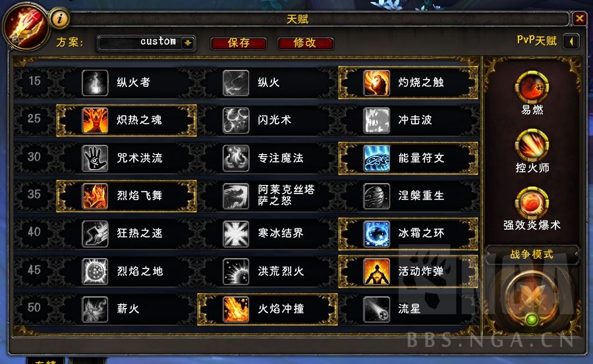Open the custom 方案 dropdown arrow

(x=188, y=43)
